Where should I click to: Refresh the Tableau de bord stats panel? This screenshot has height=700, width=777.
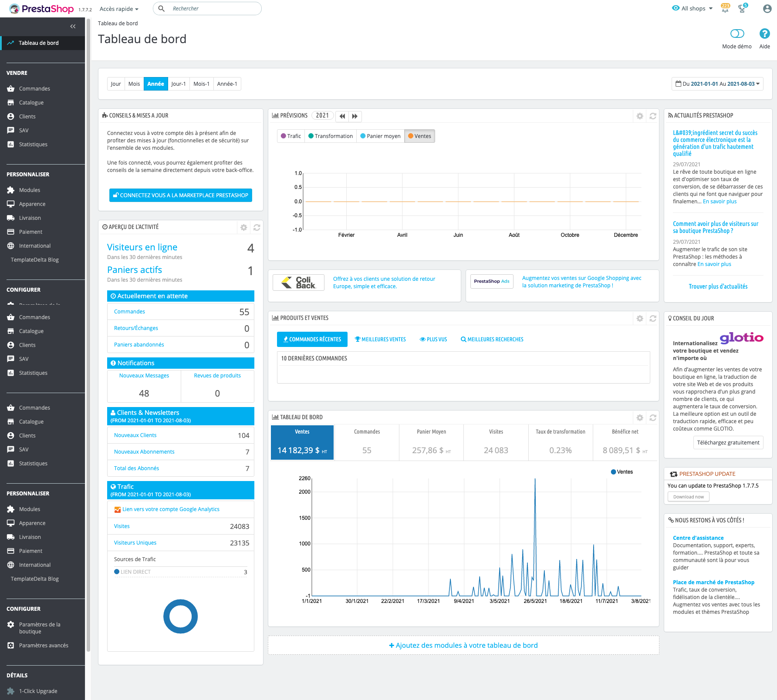pos(653,417)
